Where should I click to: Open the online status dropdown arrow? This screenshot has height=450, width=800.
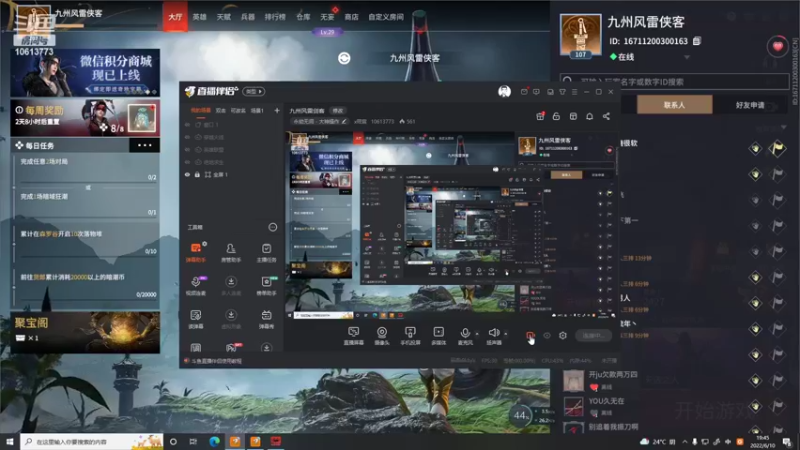(x=687, y=57)
